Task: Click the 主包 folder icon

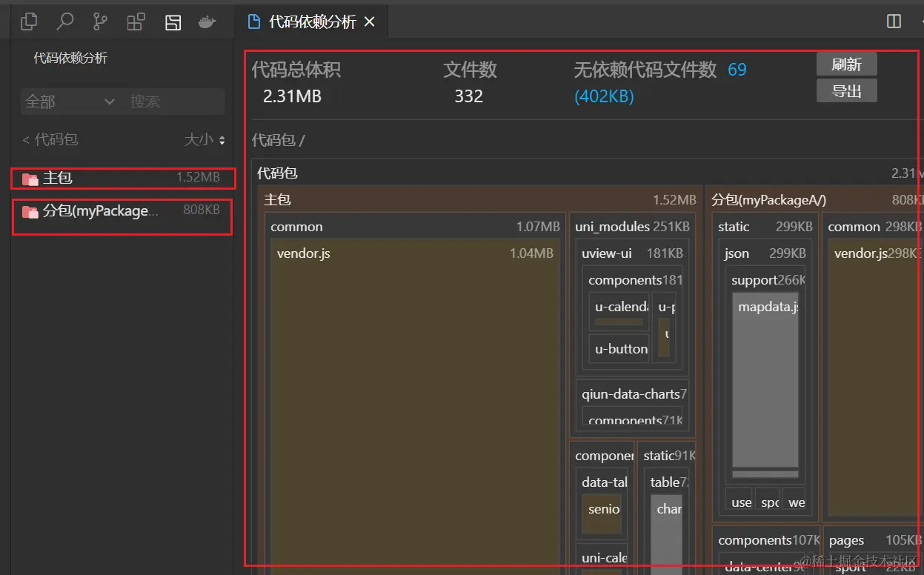Action: (x=30, y=179)
